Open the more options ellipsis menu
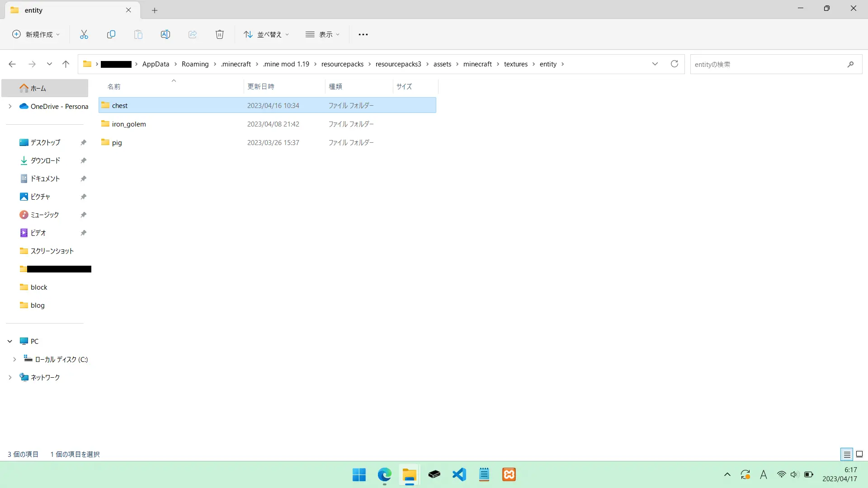This screenshot has width=868, height=488. pos(363,34)
